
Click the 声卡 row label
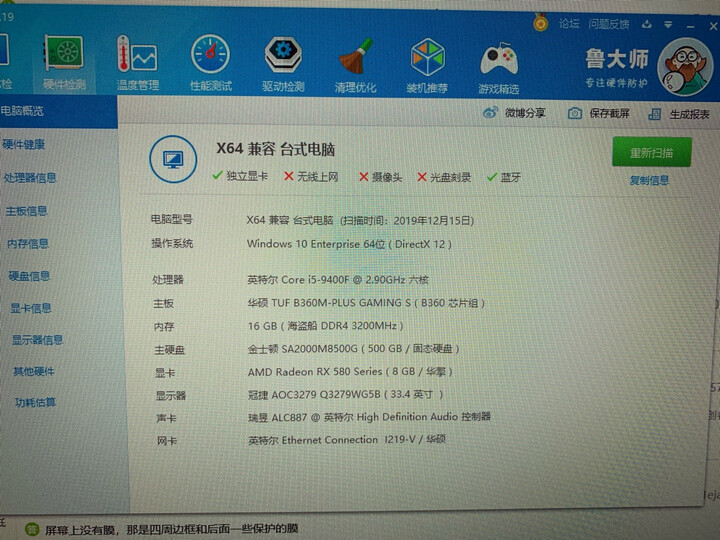click(x=166, y=418)
